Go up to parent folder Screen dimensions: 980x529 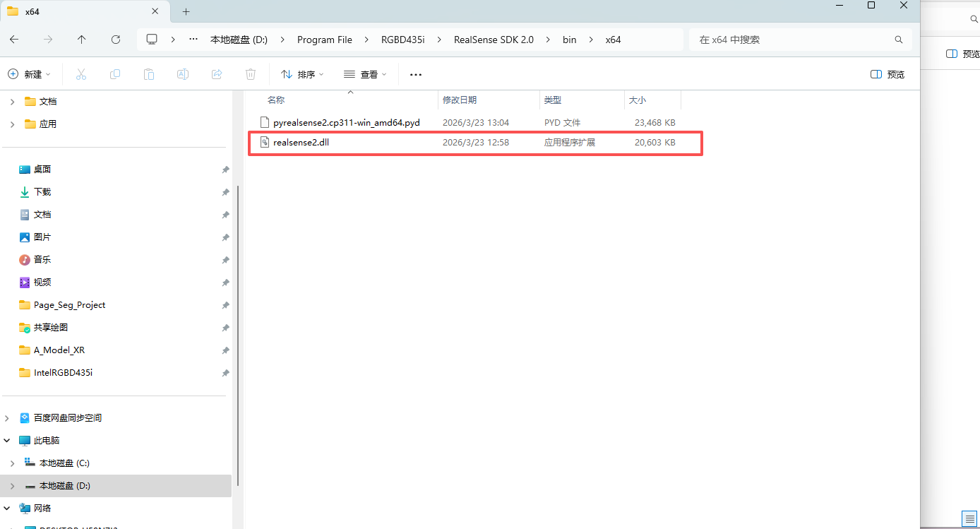pyautogui.click(x=82, y=40)
